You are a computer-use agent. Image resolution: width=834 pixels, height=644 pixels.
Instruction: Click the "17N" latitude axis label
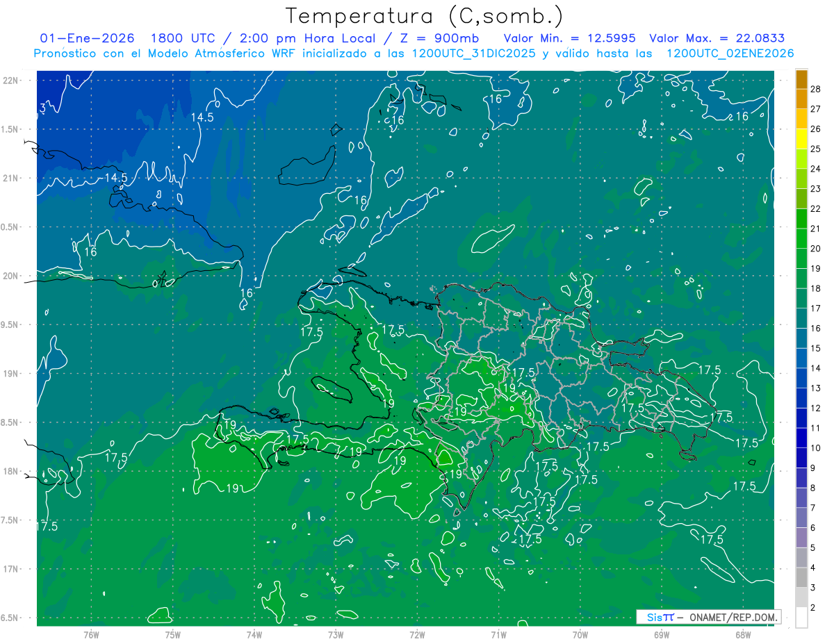[10, 569]
